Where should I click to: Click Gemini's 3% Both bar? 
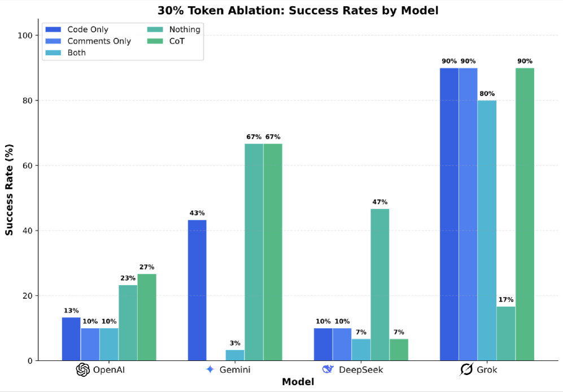point(235,355)
